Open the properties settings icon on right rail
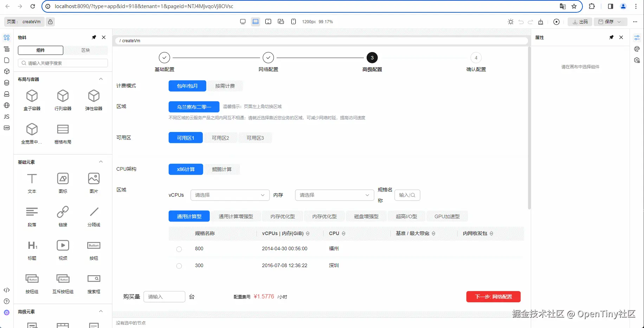The height and width of the screenshot is (328, 644). click(x=637, y=38)
